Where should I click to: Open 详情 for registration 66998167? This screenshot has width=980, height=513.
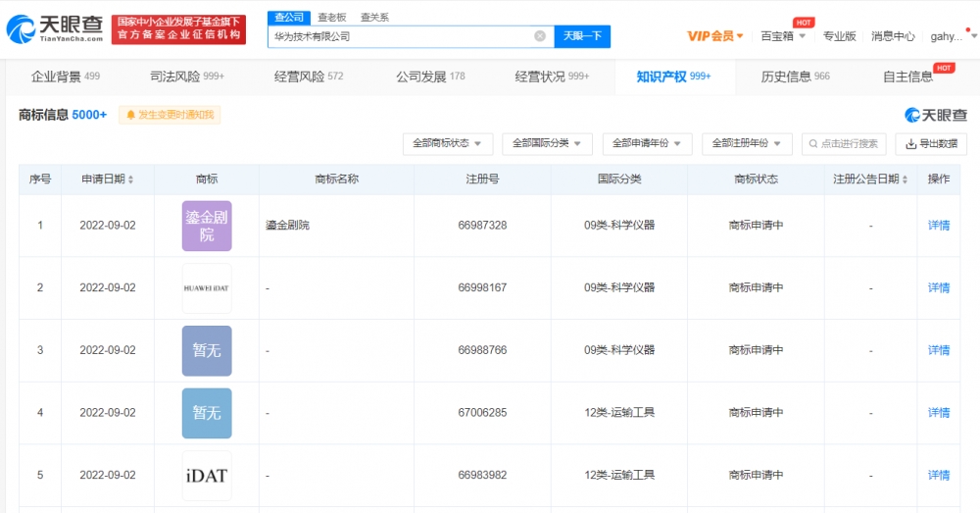(939, 287)
